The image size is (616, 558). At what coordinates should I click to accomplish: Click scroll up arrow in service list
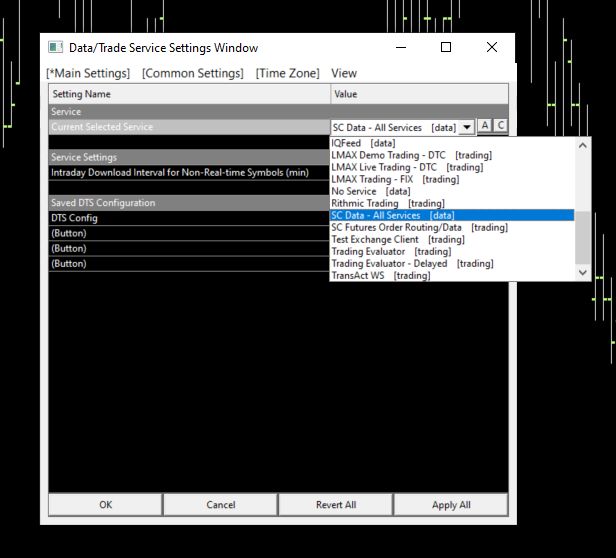583,145
